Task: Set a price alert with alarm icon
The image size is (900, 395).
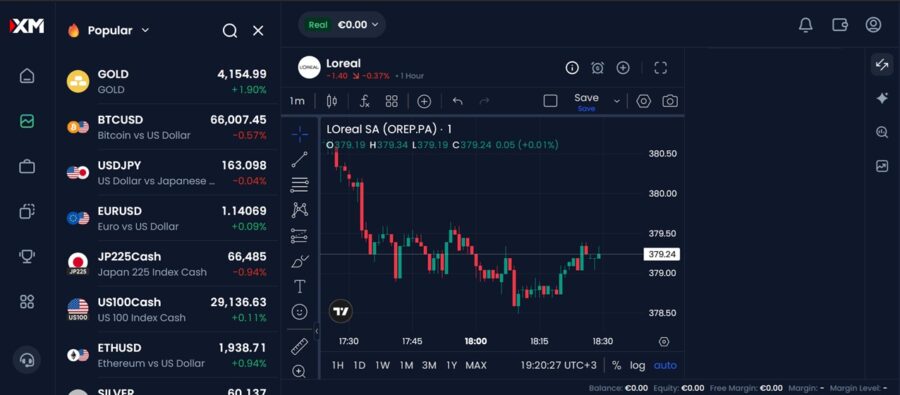Action: tap(598, 68)
